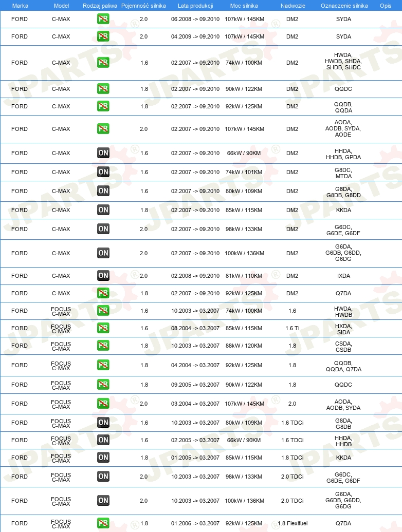Click ON icon in C-MAX DM2 100kW row
402x532 pixels.
(103, 253)
